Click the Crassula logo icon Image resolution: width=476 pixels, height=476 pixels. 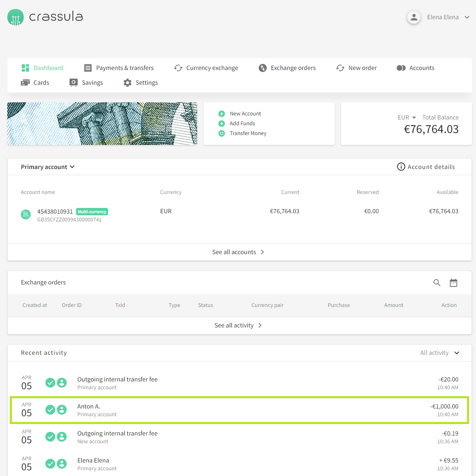pyautogui.click(x=16, y=17)
